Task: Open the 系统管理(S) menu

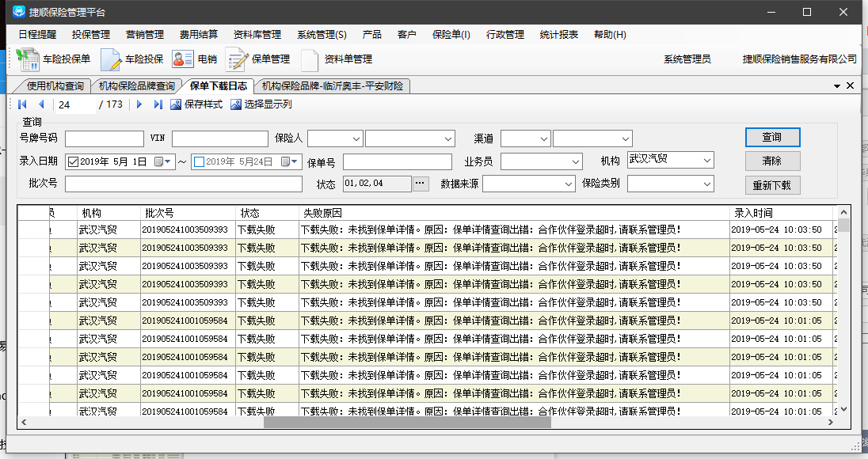Action: point(322,35)
